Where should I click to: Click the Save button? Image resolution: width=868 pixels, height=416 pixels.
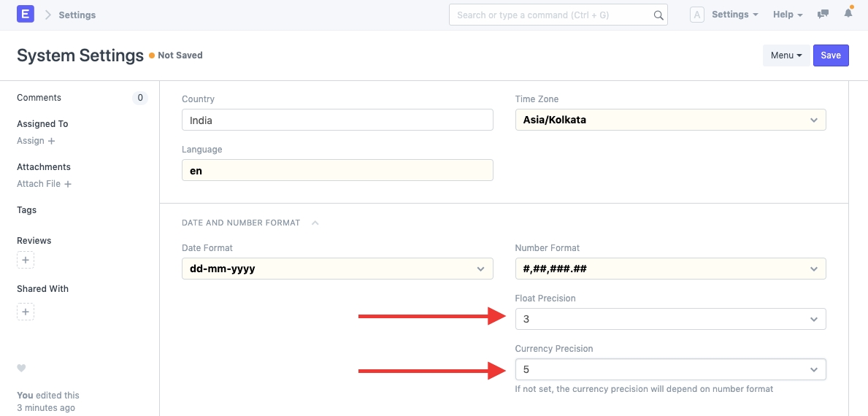click(831, 55)
